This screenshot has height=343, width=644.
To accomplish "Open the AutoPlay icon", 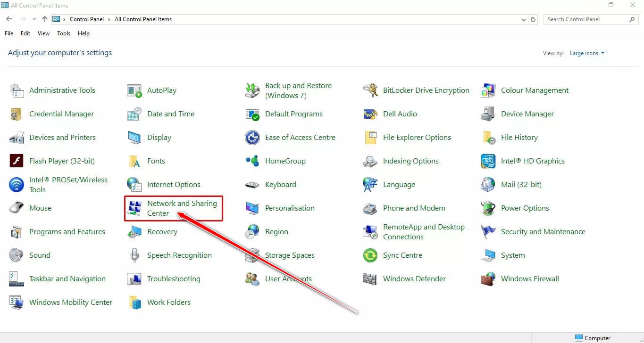I will click(x=134, y=90).
